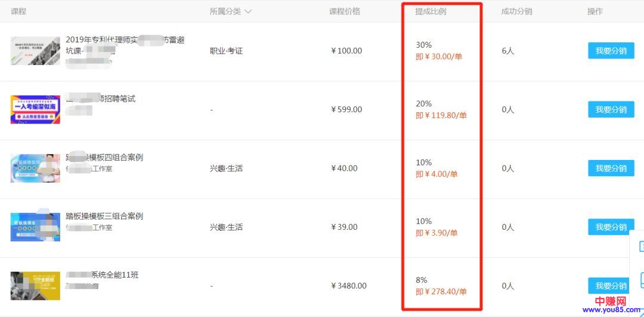Open the 2019年专利代理师 course thumbnail
Screen dimensions: 644x317
coord(35,51)
